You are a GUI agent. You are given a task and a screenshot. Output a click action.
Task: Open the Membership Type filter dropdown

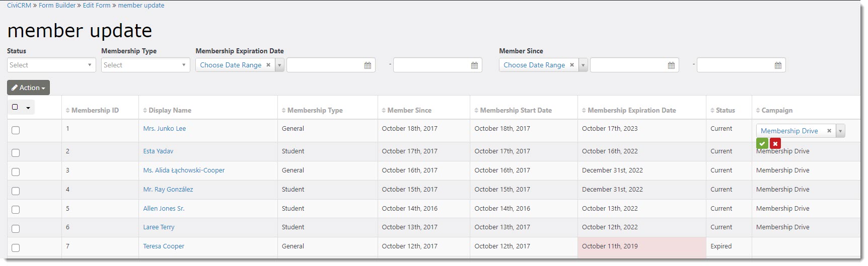(x=146, y=65)
